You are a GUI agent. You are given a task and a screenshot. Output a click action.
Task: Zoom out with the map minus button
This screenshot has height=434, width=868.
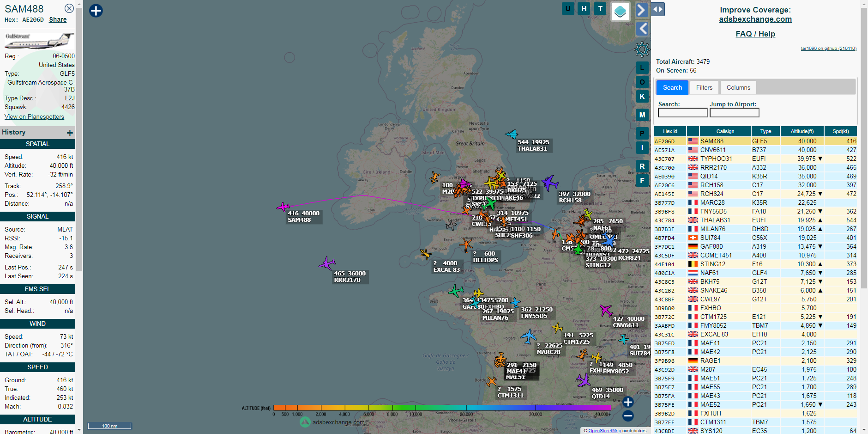(x=628, y=416)
